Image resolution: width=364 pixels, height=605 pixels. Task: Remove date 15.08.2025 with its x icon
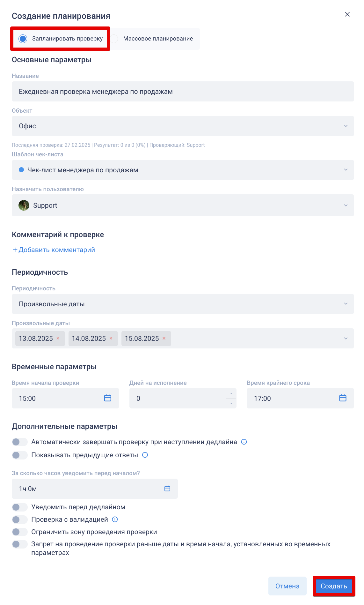(164, 339)
